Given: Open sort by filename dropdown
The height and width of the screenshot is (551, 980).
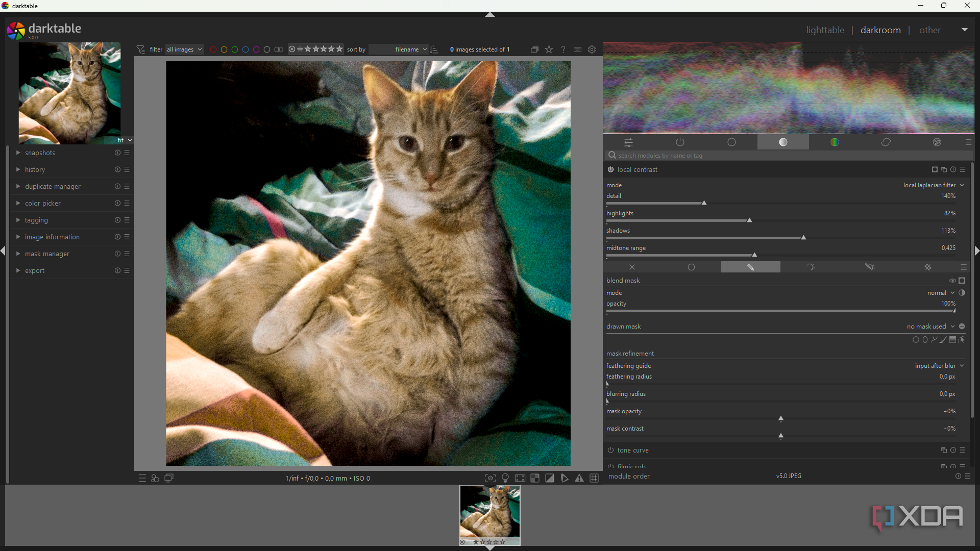Looking at the screenshot, I should (399, 49).
